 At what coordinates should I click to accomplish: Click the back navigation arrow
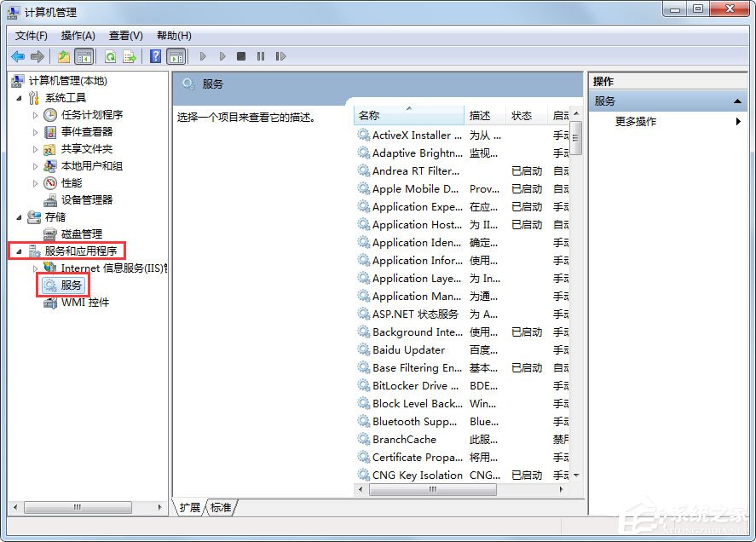tap(18, 56)
